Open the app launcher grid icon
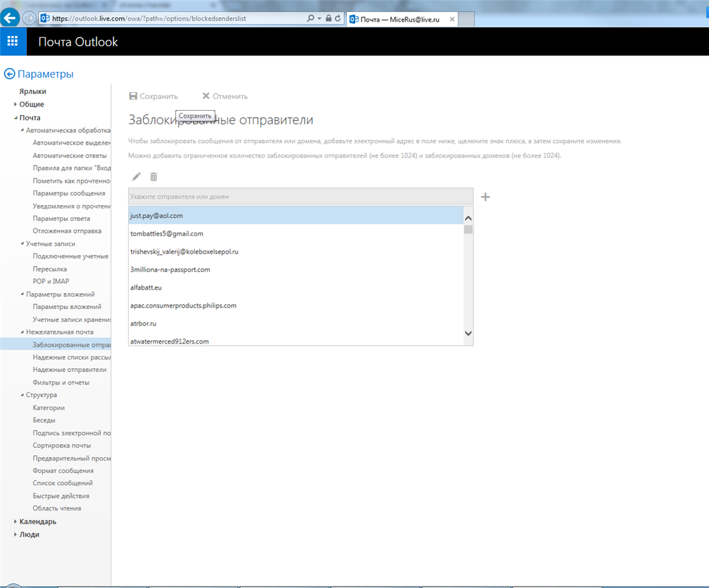The width and height of the screenshot is (709, 588). click(x=12, y=41)
